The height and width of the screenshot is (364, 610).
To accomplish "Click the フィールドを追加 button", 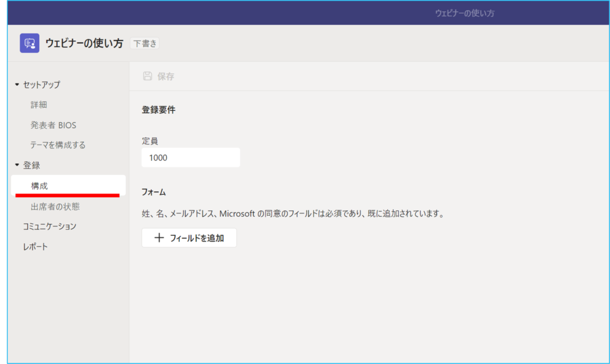I will tap(189, 238).
